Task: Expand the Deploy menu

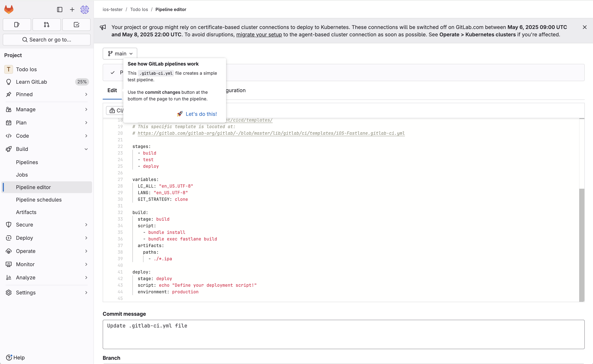Action: [x=46, y=238]
